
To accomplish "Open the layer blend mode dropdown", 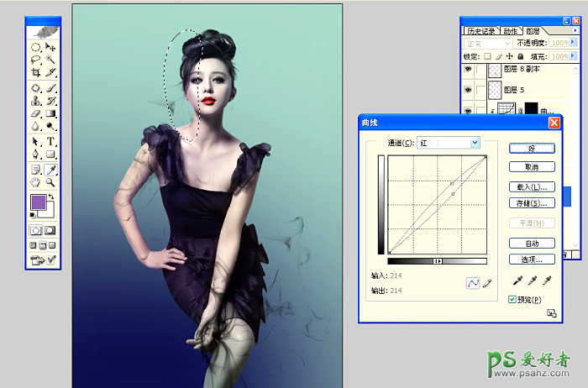I will [x=487, y=43].
